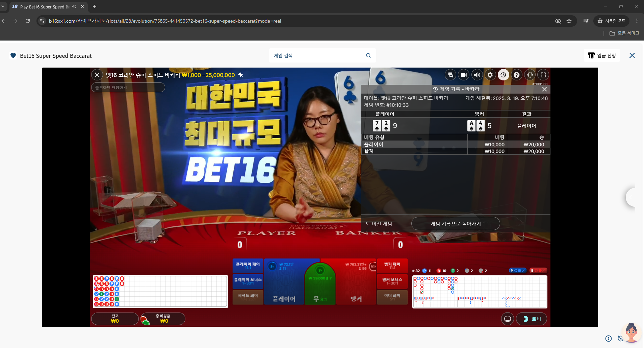Close the game page with blue X
This screenshot has height=348, width=644.
coord(632,55)
